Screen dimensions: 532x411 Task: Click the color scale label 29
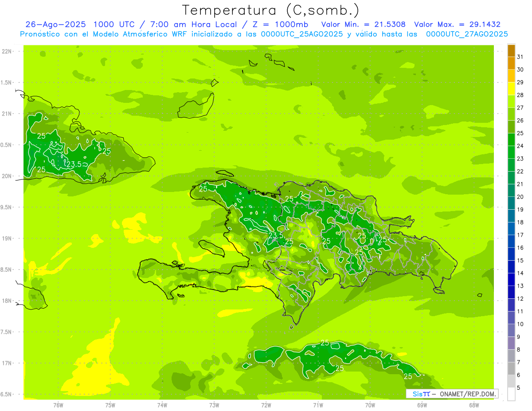coord(520,82)
